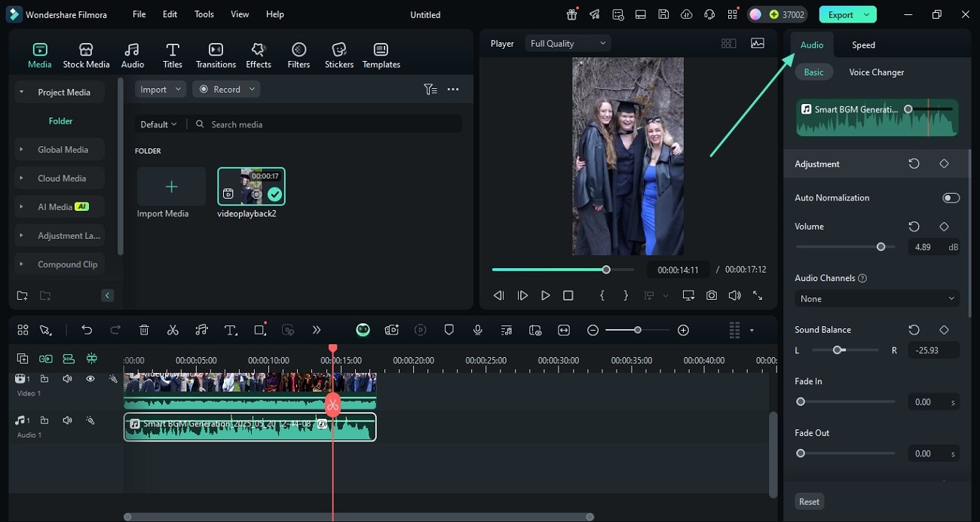Open the Edit menu
Image resolution: width=980 pixels, height=522 pixels.
point(170,14)
